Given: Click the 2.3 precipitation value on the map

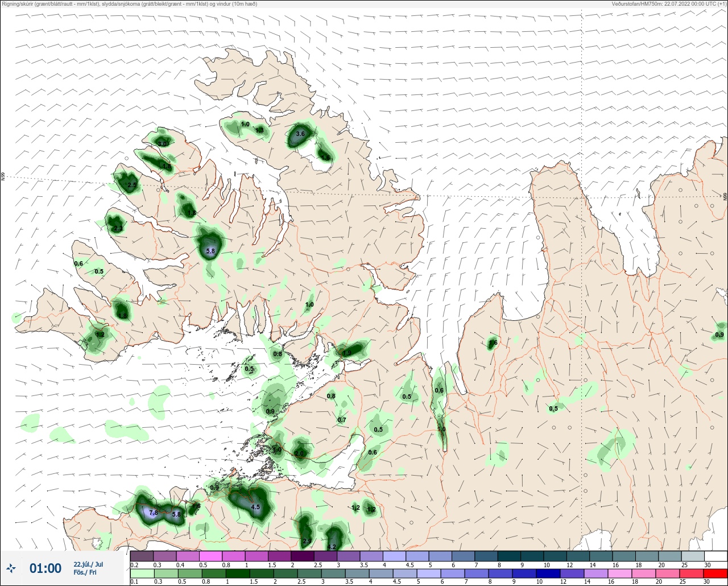Looking at the screenshot, I should pos(118,229).
